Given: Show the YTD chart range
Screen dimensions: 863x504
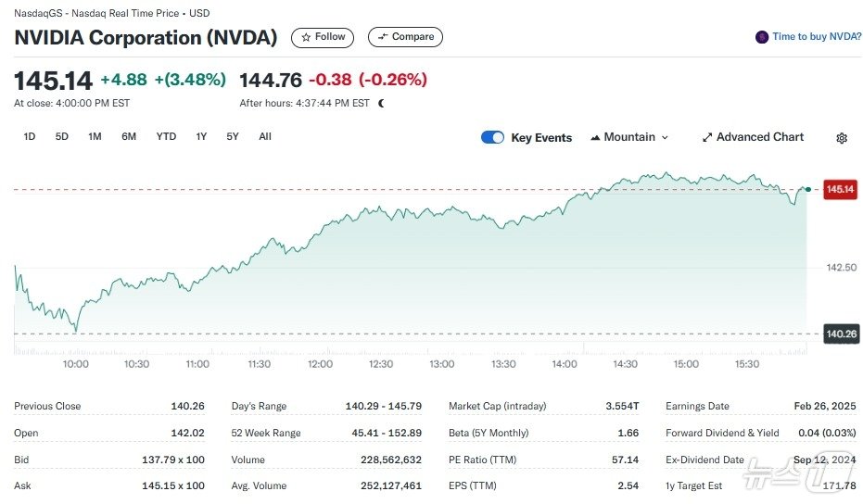Looking at the screenshot, I should pos(166,137).
